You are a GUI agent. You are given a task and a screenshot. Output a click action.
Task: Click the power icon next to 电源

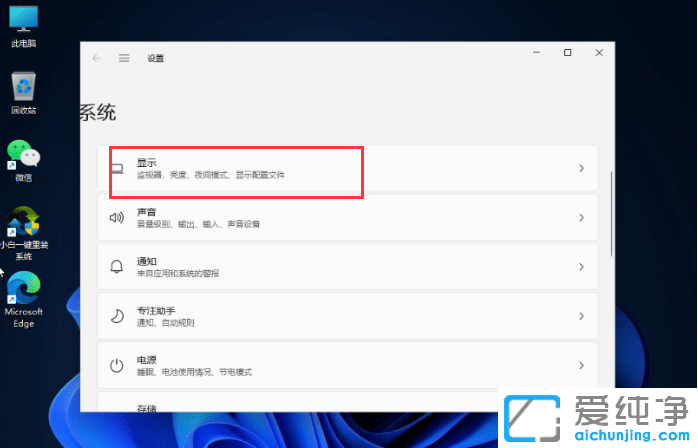117,366
